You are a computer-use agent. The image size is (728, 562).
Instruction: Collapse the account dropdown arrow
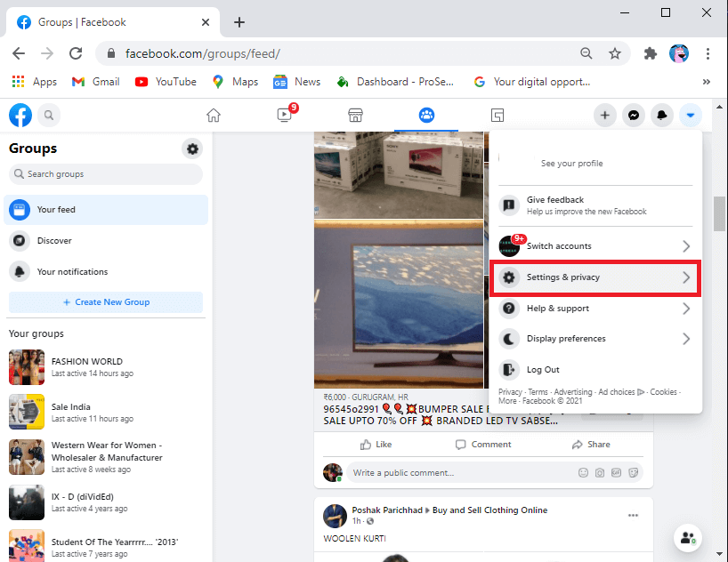[x=691, y=115]
